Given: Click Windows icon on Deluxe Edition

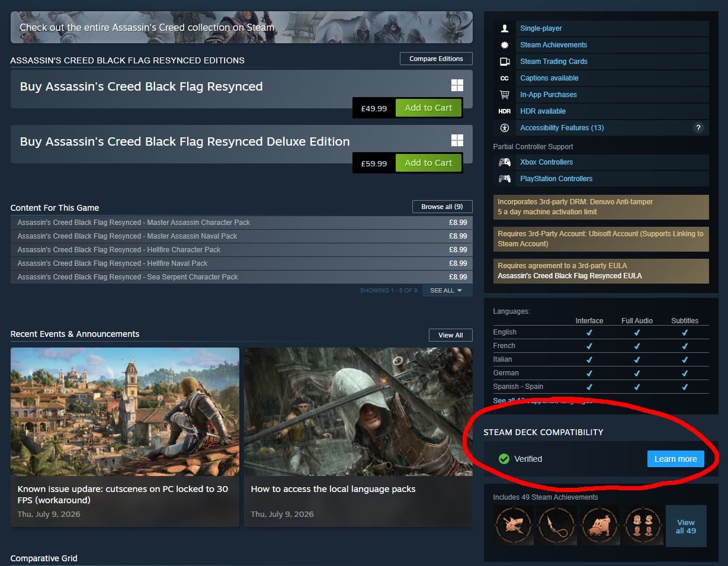Looking at the screenshot, I should (x=457, y=140).
